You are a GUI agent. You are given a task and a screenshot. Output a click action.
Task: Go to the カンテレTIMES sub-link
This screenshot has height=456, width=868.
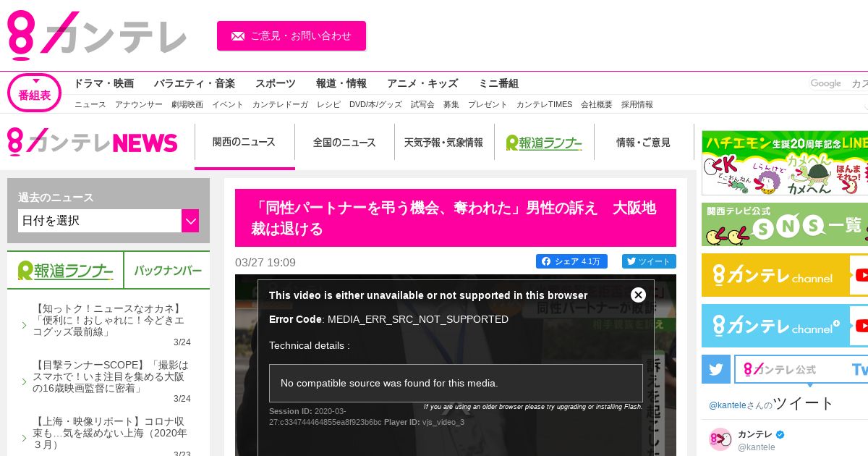click(x=544, y=104)
